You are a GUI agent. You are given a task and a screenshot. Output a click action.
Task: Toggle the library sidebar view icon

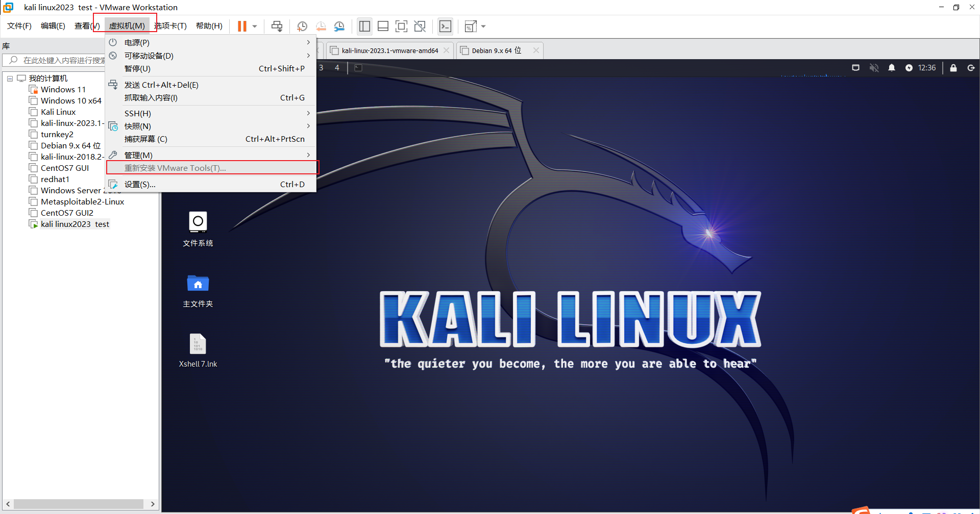point(364,26)
